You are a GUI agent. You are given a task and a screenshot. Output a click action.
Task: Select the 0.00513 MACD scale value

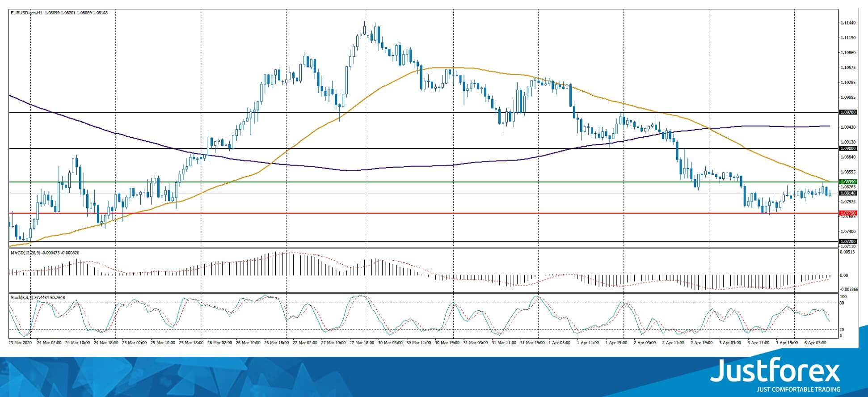click(847, 252)
